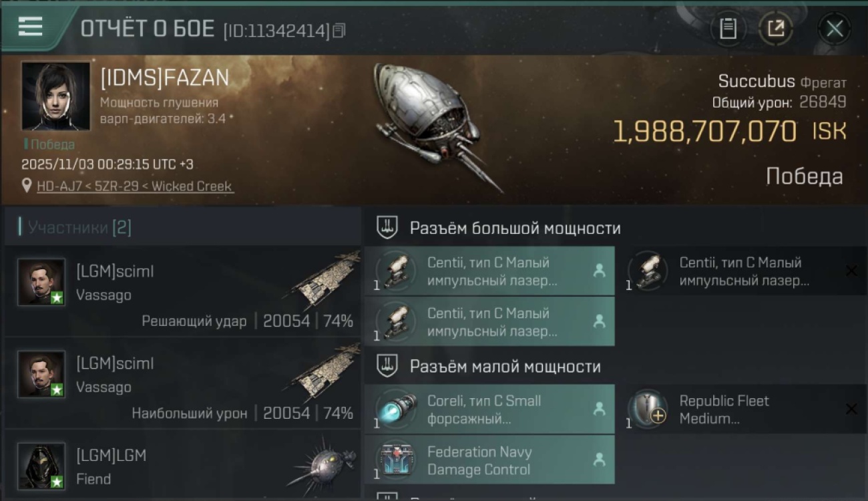Collapse the Разъём большой мощности section
This screenshot has height=501, width=868.
point(499,228)
